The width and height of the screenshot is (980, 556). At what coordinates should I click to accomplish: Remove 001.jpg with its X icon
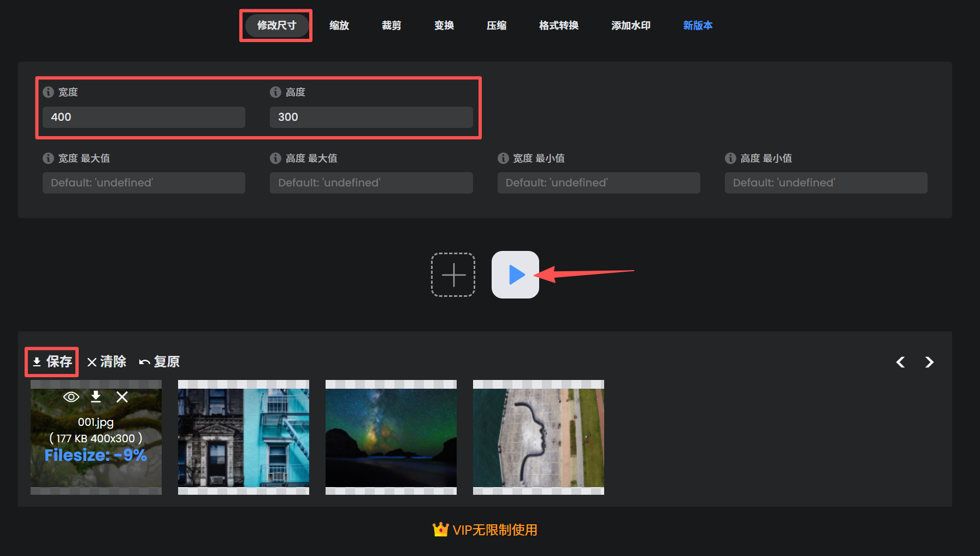click(122, 397)
